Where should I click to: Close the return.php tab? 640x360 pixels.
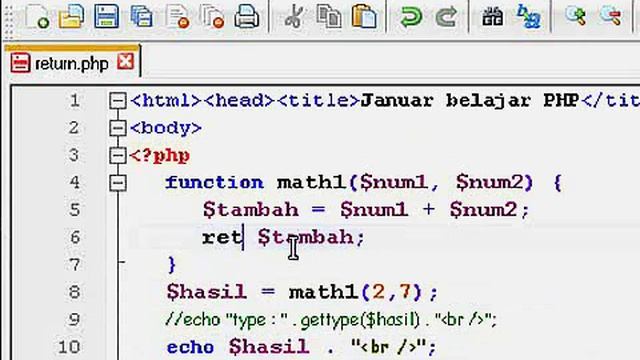click(125, 62)
